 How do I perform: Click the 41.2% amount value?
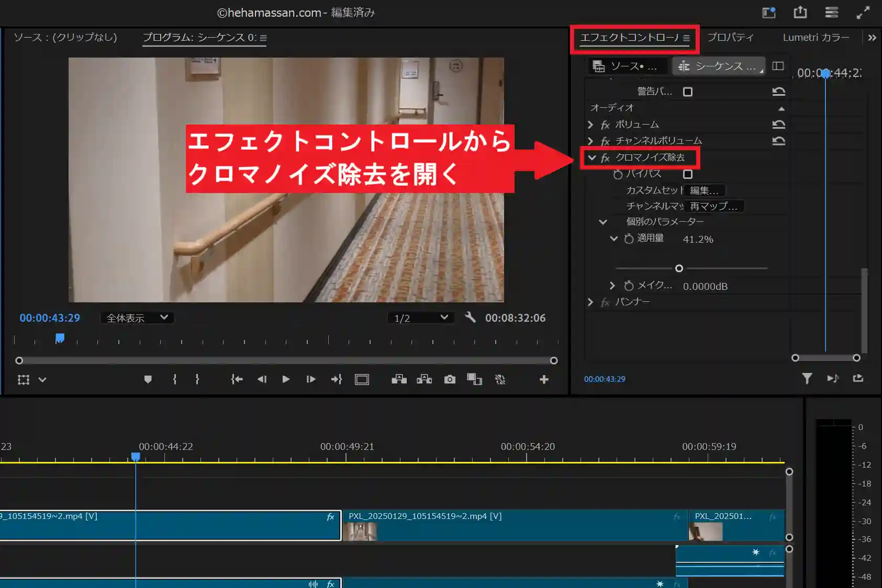698,239
